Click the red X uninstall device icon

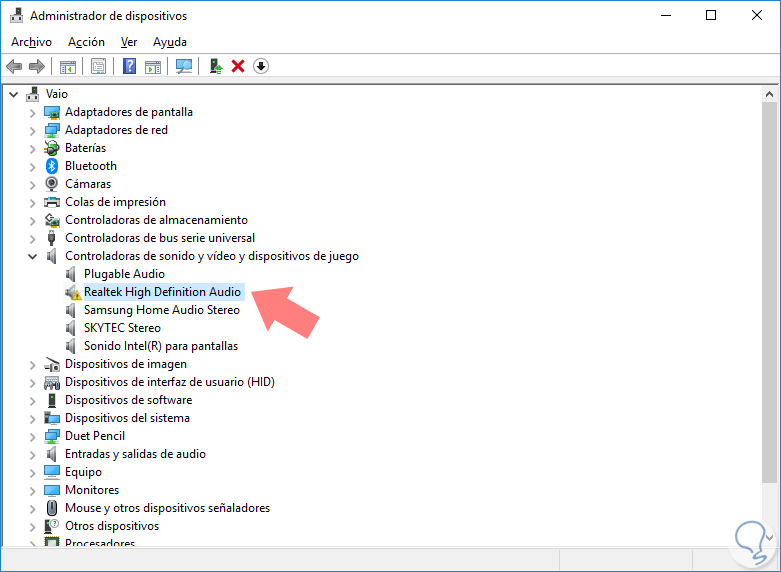click(238, 66)
